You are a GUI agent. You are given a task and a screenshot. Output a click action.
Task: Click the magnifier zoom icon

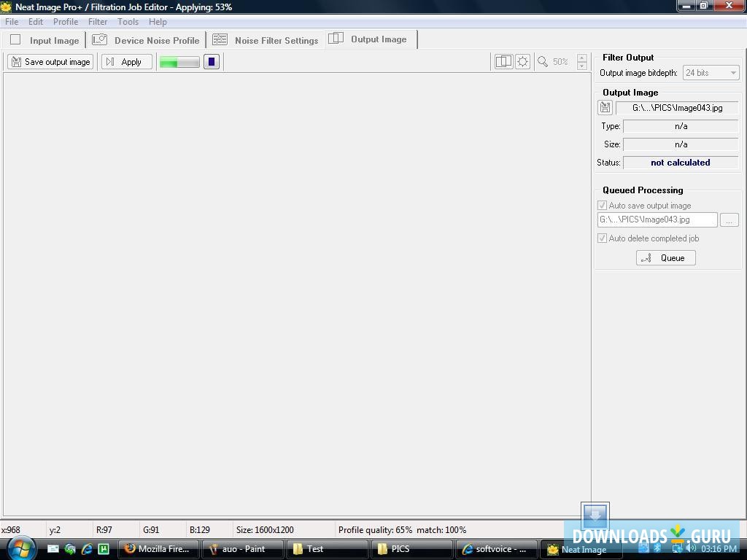click(x=543, y=62)
